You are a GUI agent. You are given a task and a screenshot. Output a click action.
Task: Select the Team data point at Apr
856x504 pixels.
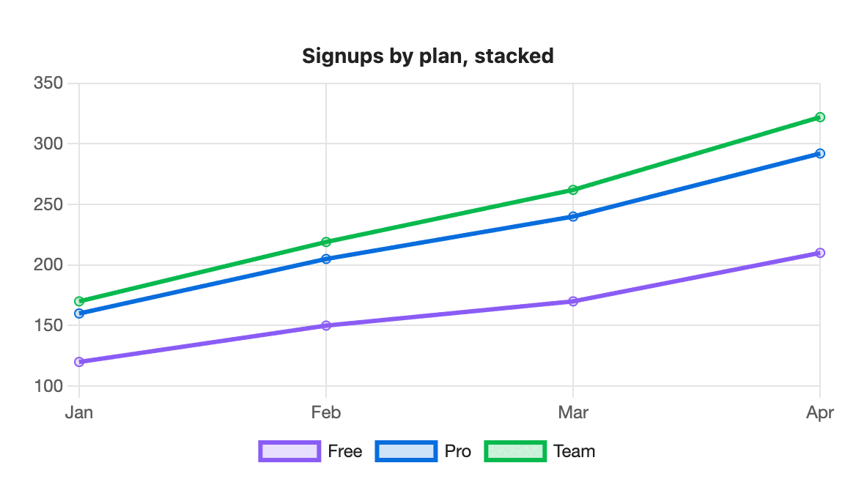(820, 117)
